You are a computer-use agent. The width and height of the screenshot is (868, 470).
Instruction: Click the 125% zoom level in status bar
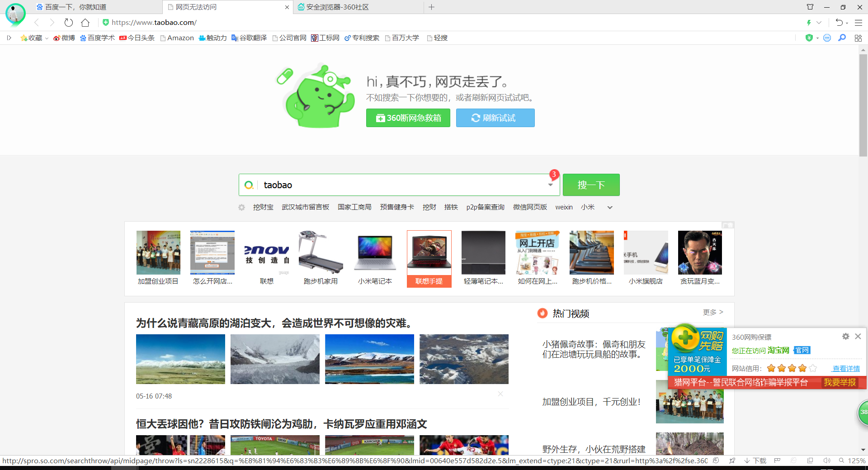click(x=856, y=461)
